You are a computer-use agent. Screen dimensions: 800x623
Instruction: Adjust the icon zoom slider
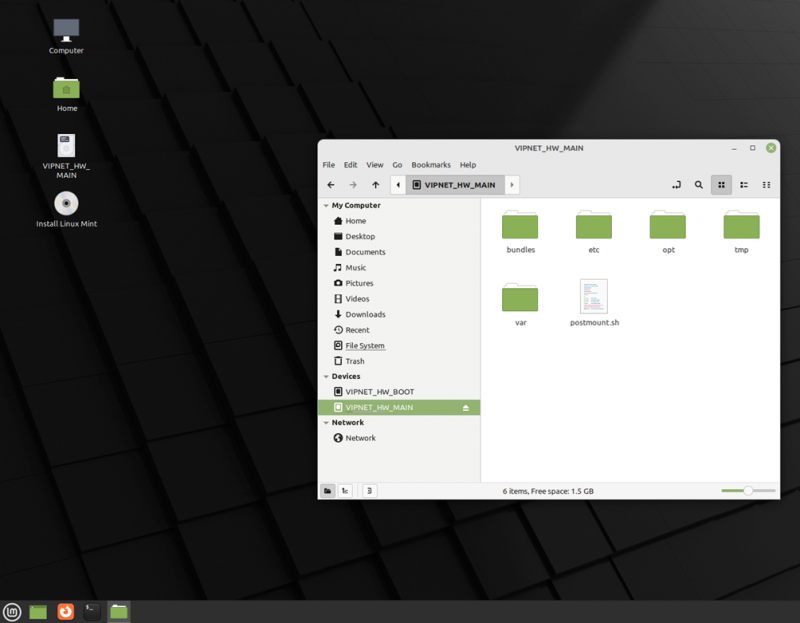point(748,491)
